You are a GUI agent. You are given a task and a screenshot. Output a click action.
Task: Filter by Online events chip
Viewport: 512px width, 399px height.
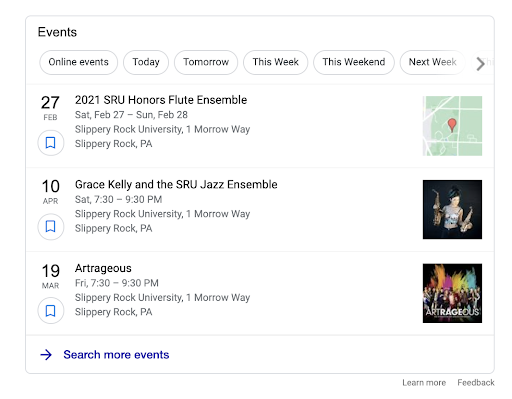tap(78, 62)
